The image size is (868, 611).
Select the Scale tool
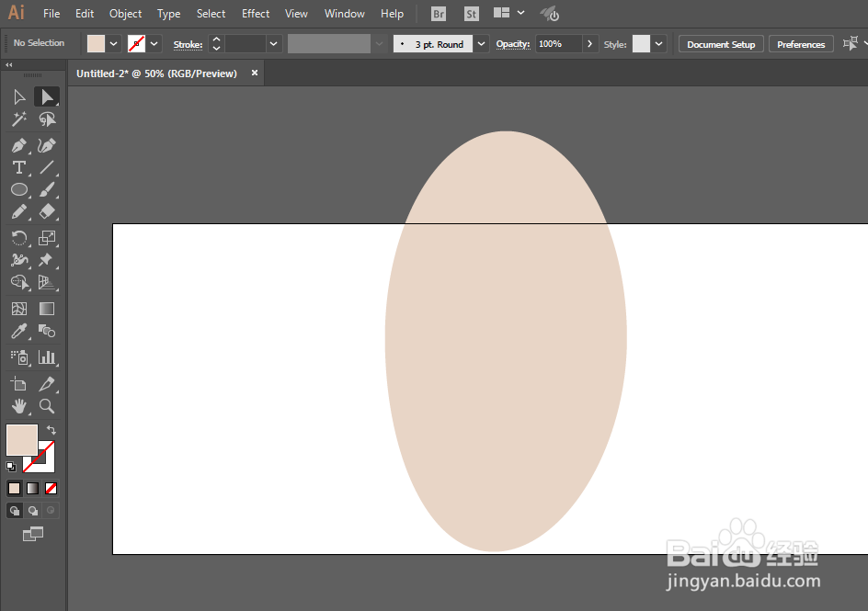47,238
